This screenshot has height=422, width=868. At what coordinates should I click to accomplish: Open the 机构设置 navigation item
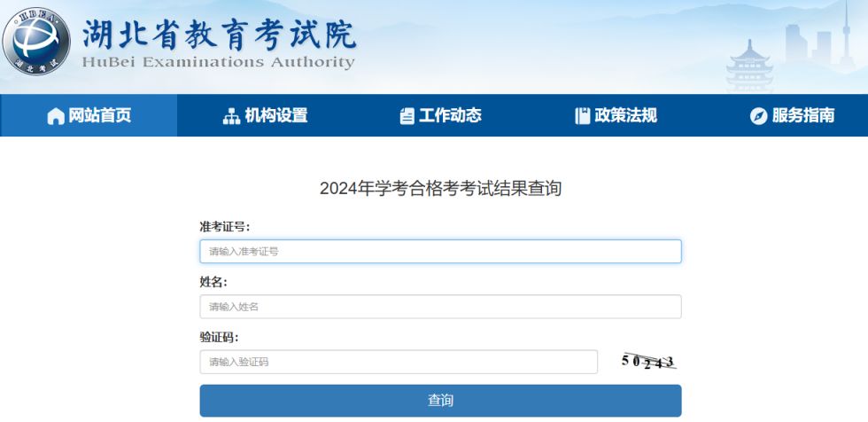[x=265, y=115]
